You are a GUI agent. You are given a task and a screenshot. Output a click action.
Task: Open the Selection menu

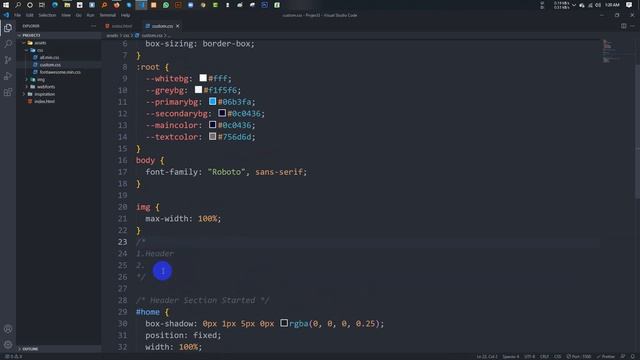47,15
